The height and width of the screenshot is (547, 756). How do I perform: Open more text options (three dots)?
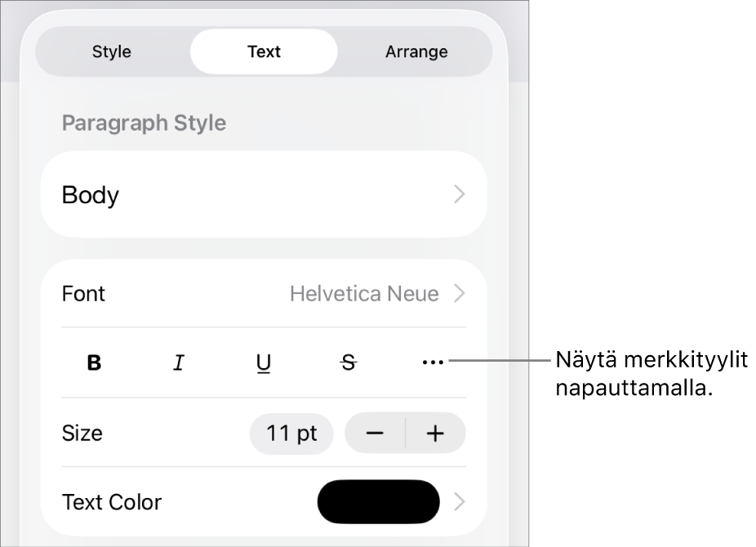pos(433,363)
